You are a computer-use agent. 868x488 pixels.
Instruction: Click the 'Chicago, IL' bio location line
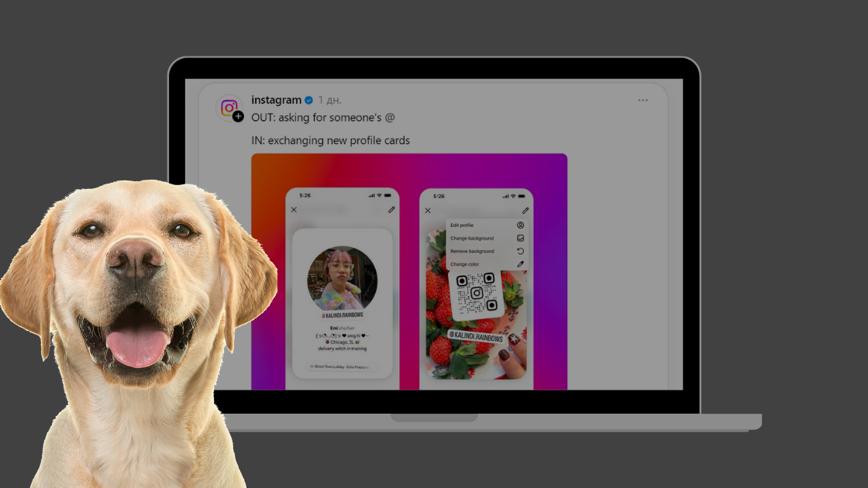[x=343, y=342]
